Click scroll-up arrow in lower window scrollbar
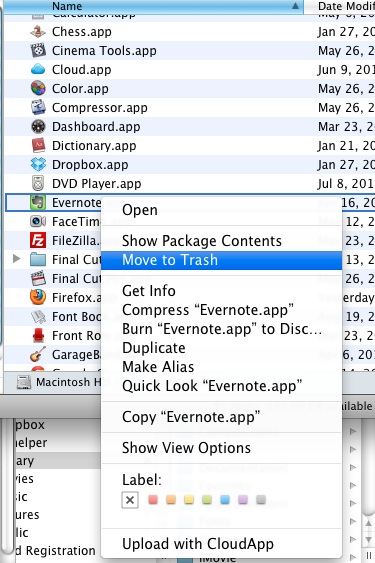Screen dimensions: 375x563 tap(368, 524)
